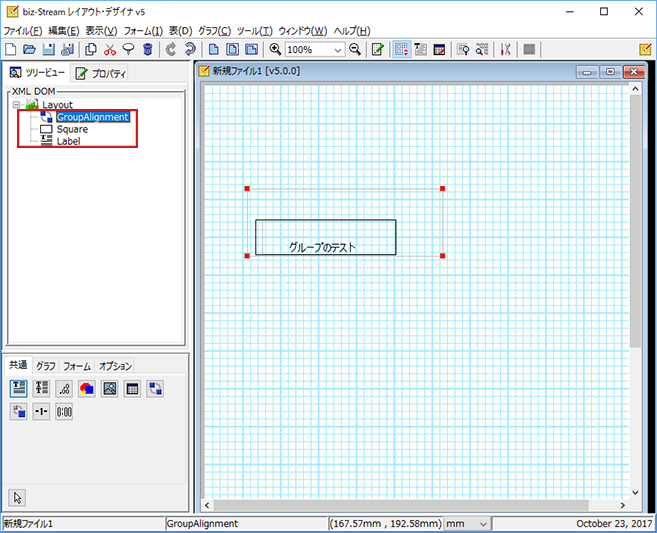Select the page number tool labeled -1-

pos(41,411)
